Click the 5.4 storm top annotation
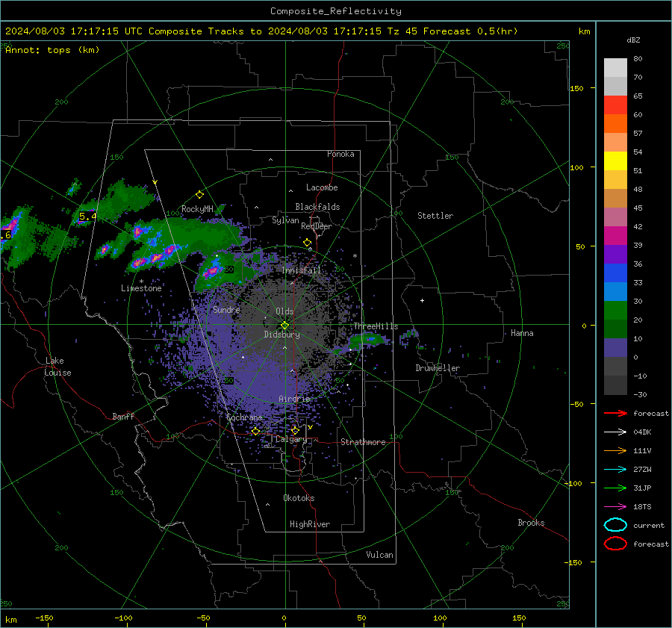 pyautogui.click(x=87, y=217)
